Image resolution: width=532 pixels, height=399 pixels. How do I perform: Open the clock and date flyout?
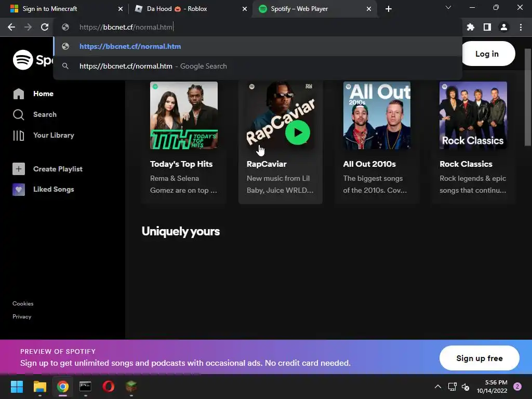pyautogui.click(x=492, y=387)
